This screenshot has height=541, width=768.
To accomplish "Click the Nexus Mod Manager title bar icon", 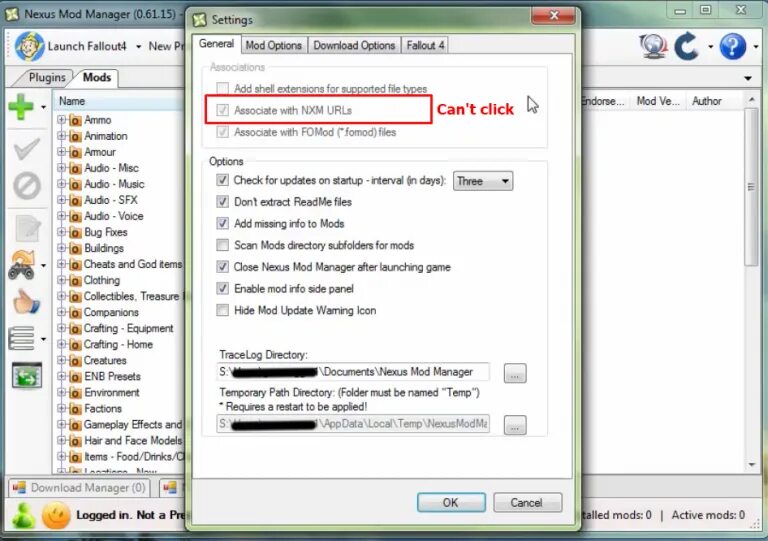I will coord(12,14).
